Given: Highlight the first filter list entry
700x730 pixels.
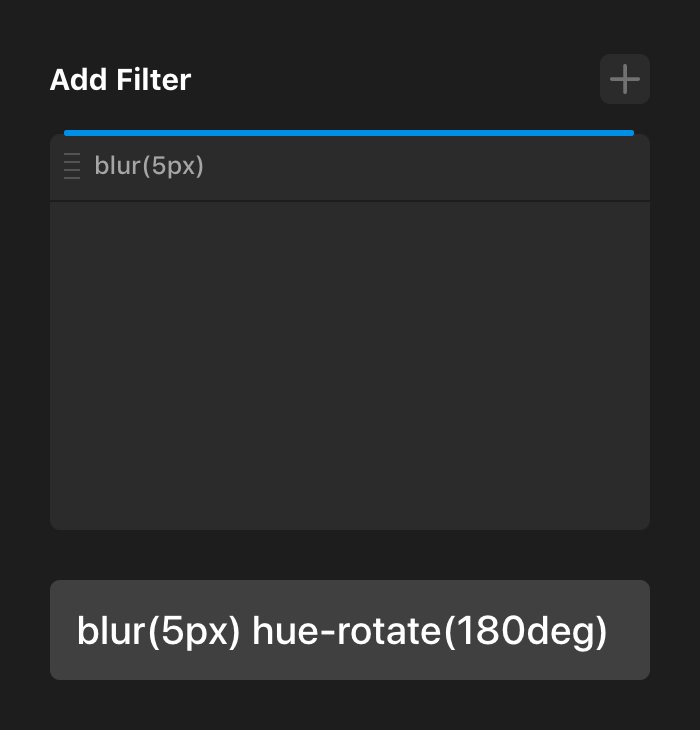Looking at the screenshot, I should 350,166.
